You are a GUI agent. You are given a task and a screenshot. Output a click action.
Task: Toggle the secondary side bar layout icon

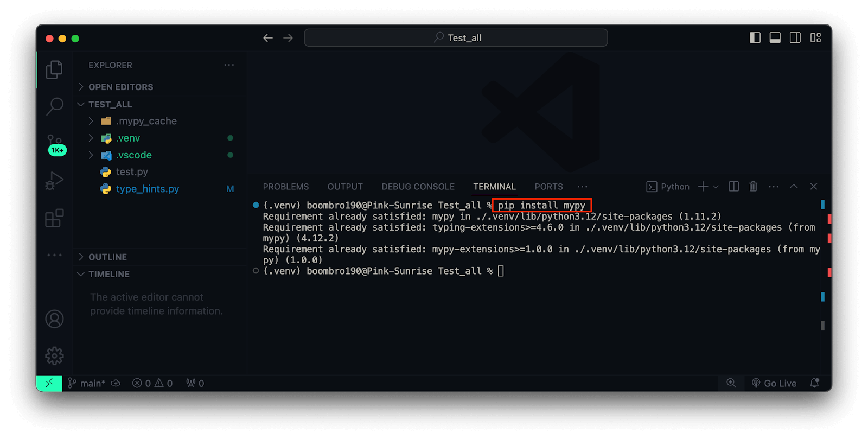coord(795,37)
